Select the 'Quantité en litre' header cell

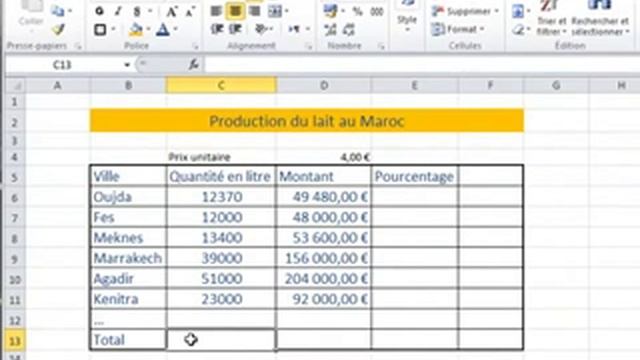pyautogui.click(x=221, y=176)
